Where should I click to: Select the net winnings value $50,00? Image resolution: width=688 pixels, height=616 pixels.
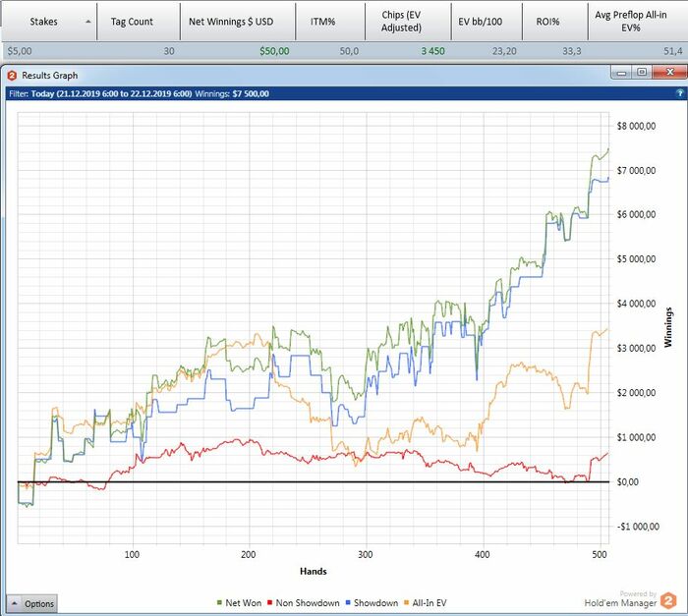(x=274, y=51)
